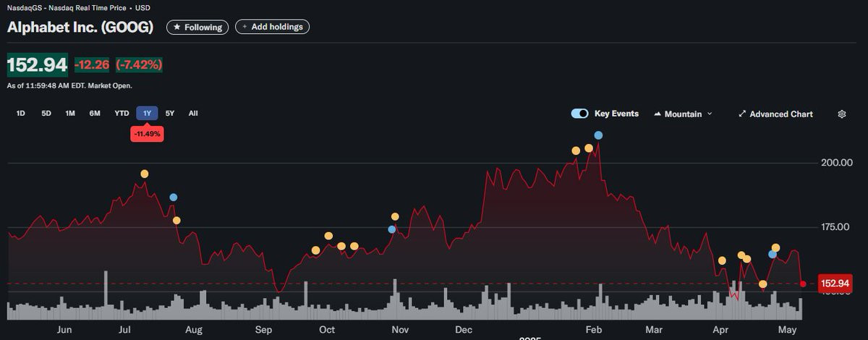Screen dimensions: 868x340
Task: Click the 152.94 price label on axis
Action: coord(835,284)
